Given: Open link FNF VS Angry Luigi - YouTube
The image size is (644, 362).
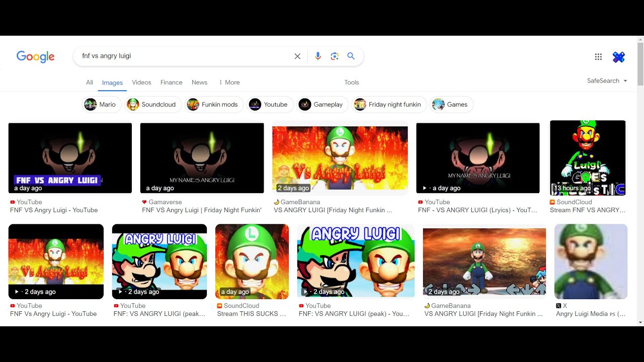Looking at the screenshot, I should [54, 210].
